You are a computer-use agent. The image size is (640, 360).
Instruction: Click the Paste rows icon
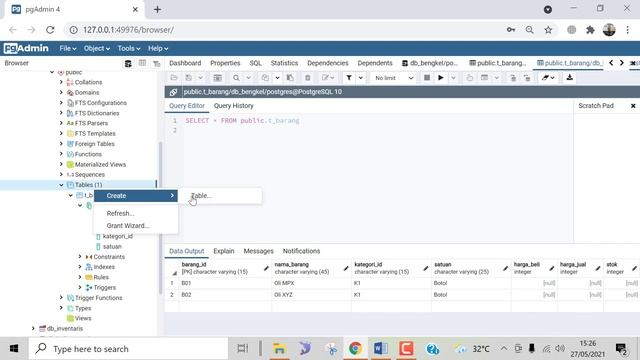point(290,78)
